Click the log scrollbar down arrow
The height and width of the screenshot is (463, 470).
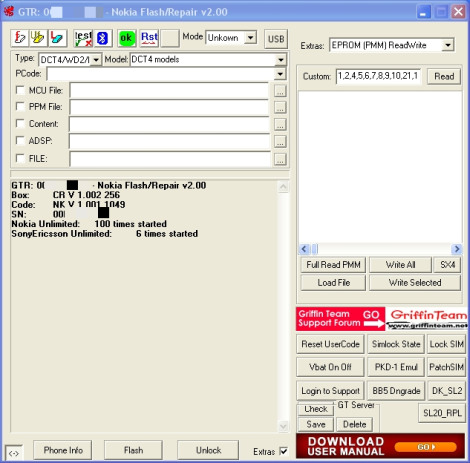pyautogui.click(x=283, y=426)
